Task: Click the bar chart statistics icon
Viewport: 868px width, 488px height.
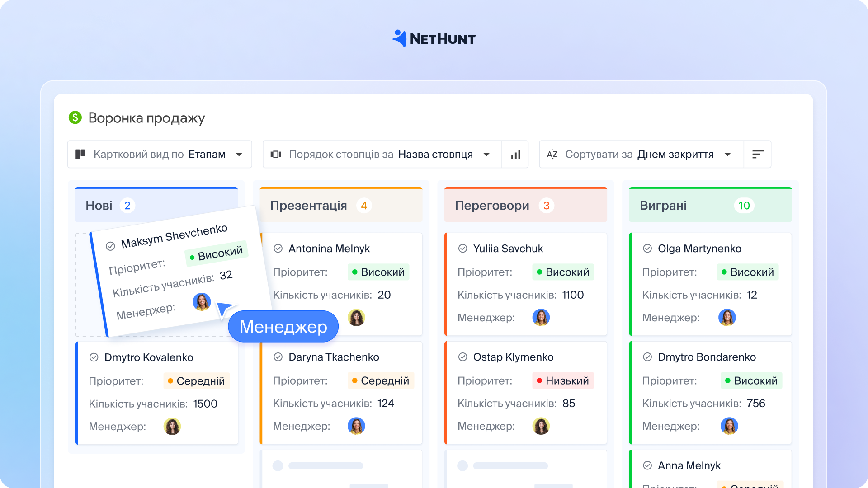Action: (515, 155)
